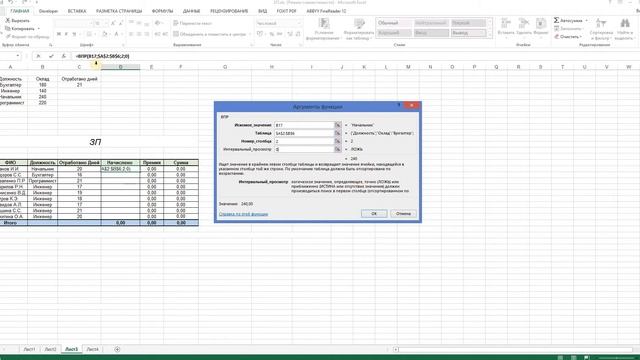640x360 pixels.
Task: Click the Искомое_значение input field
Action: pos(304,125)
